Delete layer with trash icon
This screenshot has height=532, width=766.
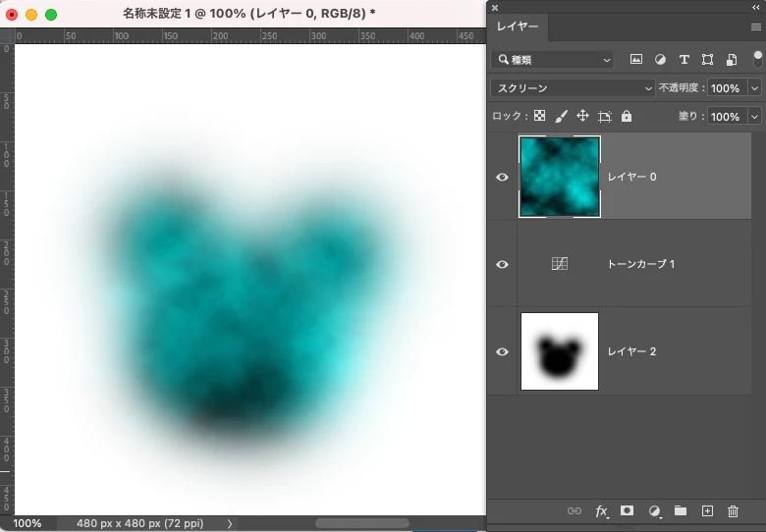pyautogui.click(x=733, y=511)
